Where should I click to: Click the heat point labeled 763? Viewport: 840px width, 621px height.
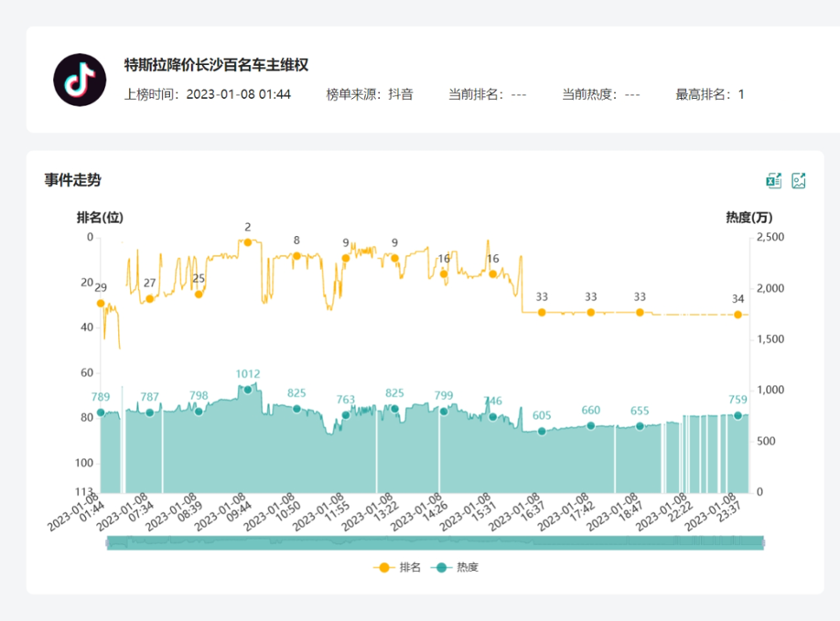click(x=346, y=415)
